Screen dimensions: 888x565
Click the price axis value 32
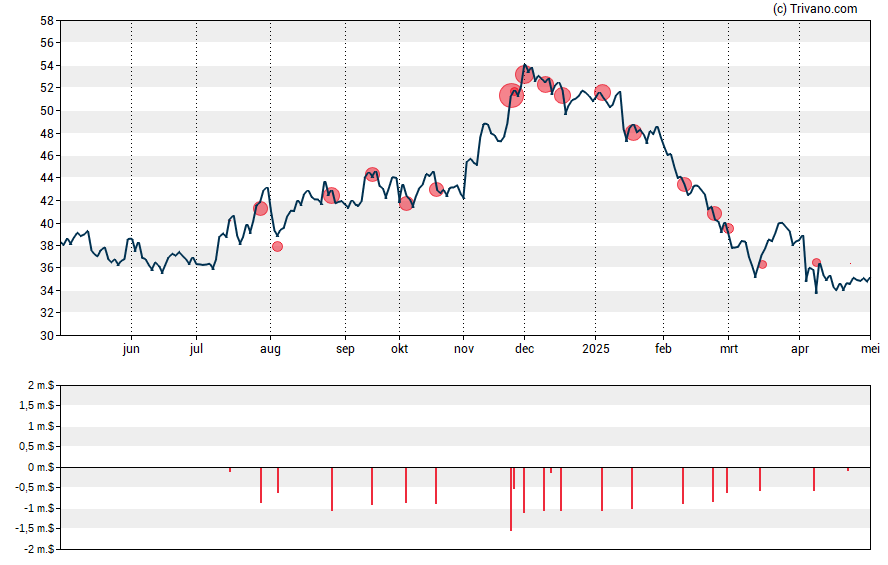point(47,313)
